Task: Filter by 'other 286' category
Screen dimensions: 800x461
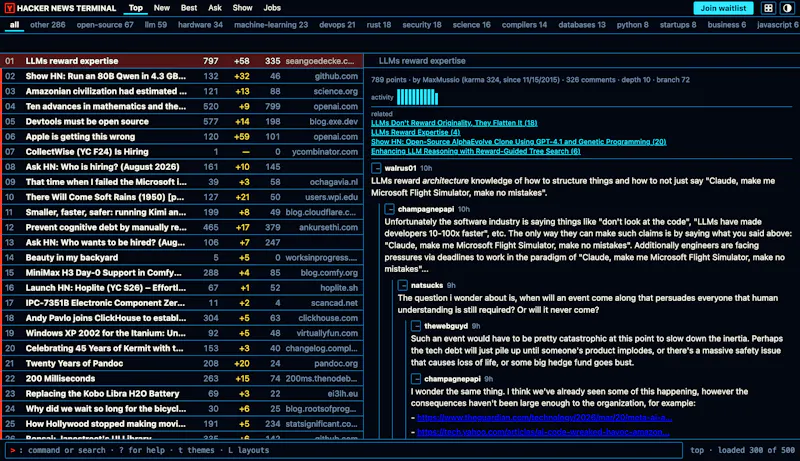Action: [47, 24]
